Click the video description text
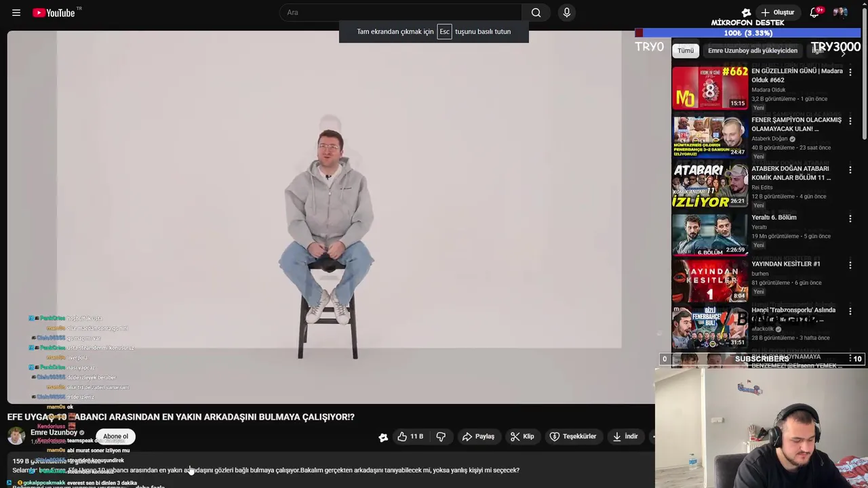 266,470
